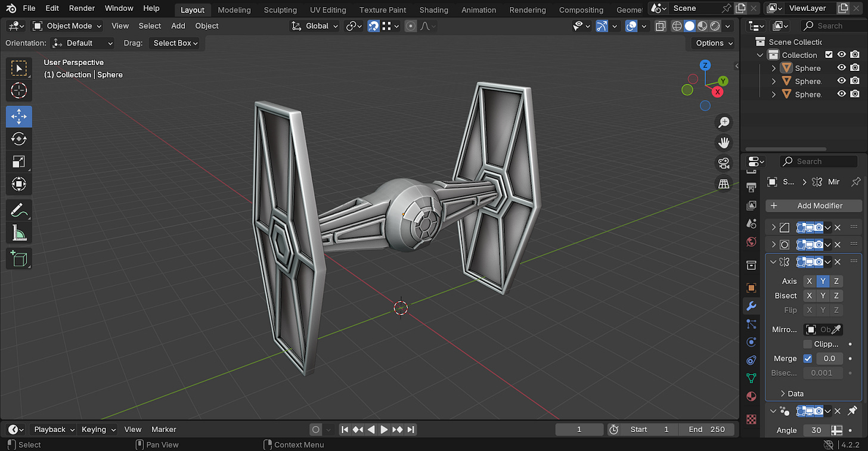The width and height of the screenshot is (868, 451).
Task: Click the End frame field
Action: [x=706, y=430]
